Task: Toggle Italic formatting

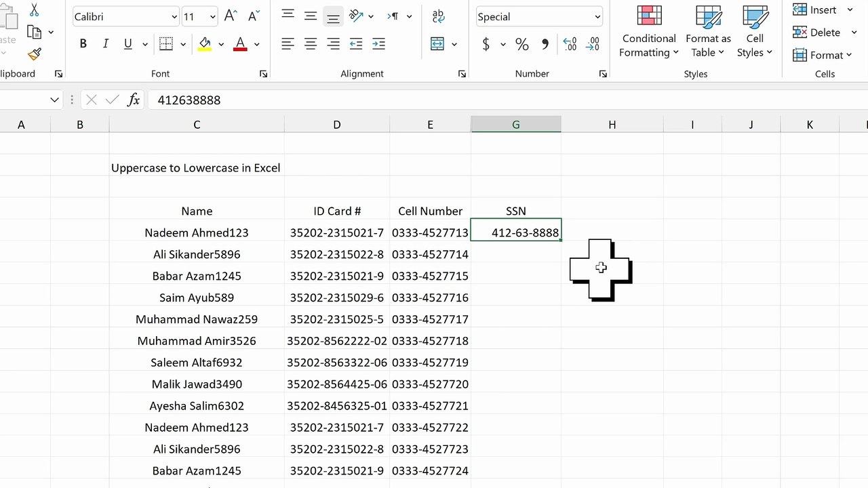Action: tap(105, 44)
